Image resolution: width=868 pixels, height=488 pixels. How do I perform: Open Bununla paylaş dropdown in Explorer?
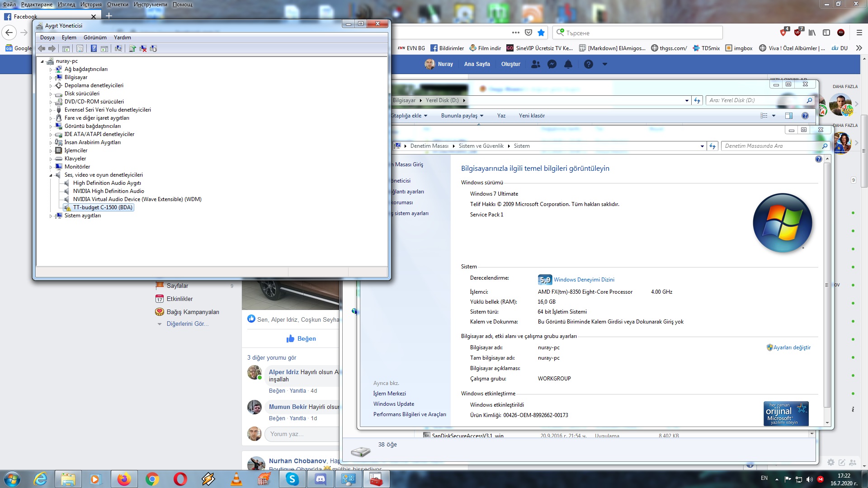point(462,116)
